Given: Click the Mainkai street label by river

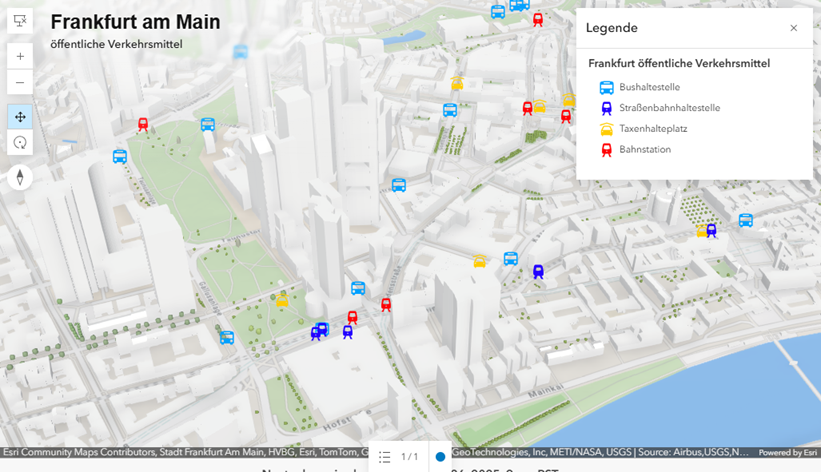Looking at the screenshot, I should (546, 391).
